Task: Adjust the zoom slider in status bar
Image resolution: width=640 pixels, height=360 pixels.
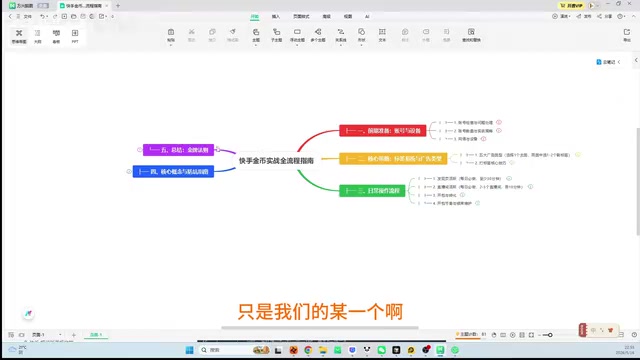Action: pyautogui.click(x=550, y=335)
